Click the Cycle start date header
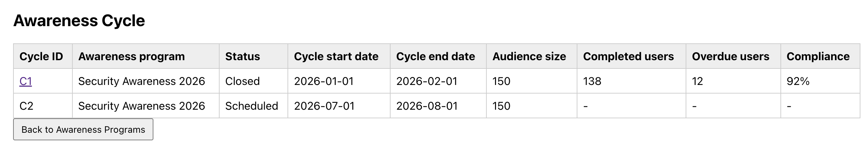 (x=336, y=56)
